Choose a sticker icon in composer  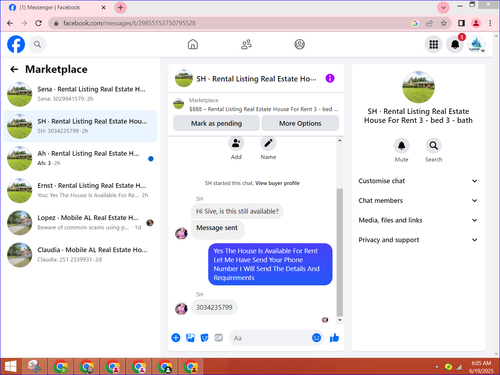(204, 338)
